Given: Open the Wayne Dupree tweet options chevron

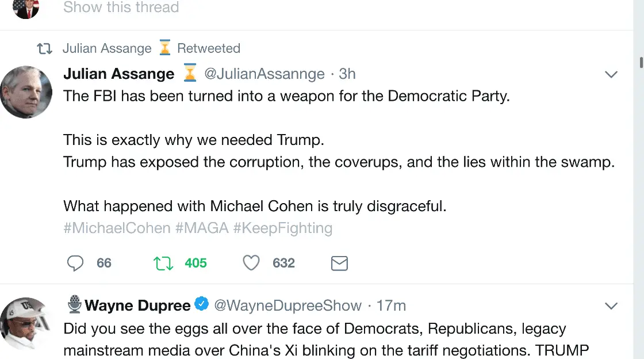Looking at the screenshot, I should 611,305.
